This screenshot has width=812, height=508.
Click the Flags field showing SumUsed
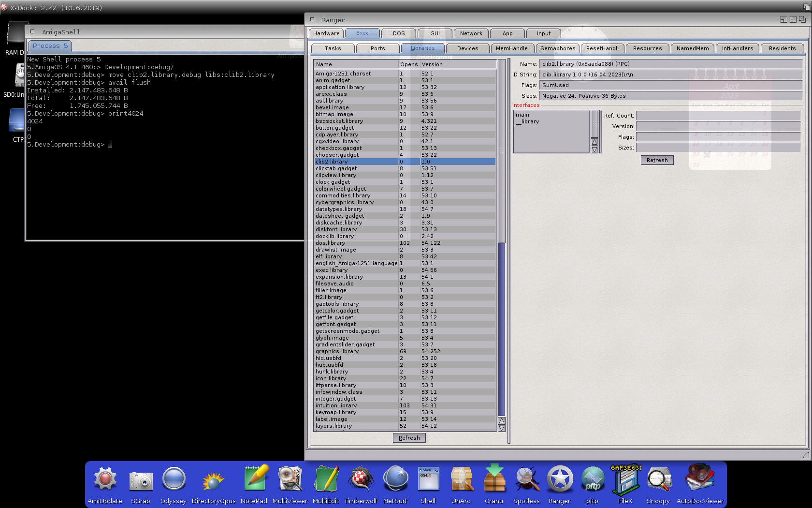(x=671, y=85)
